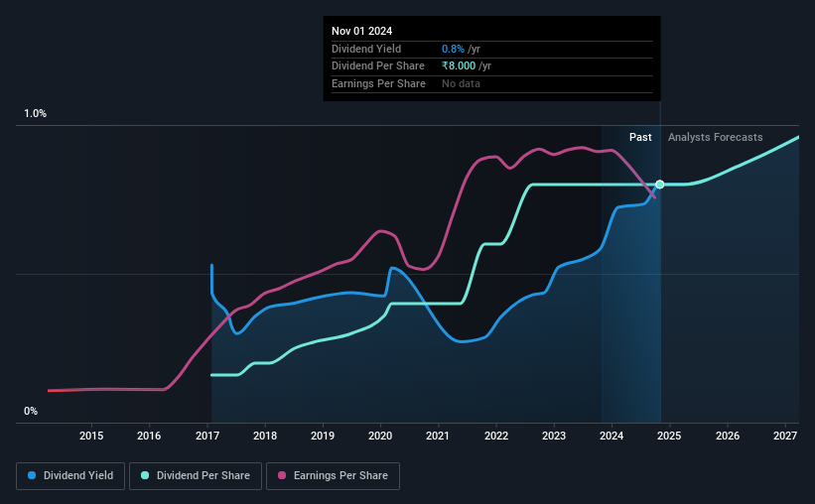Click the 2025 x-axis label

(669, 436)
